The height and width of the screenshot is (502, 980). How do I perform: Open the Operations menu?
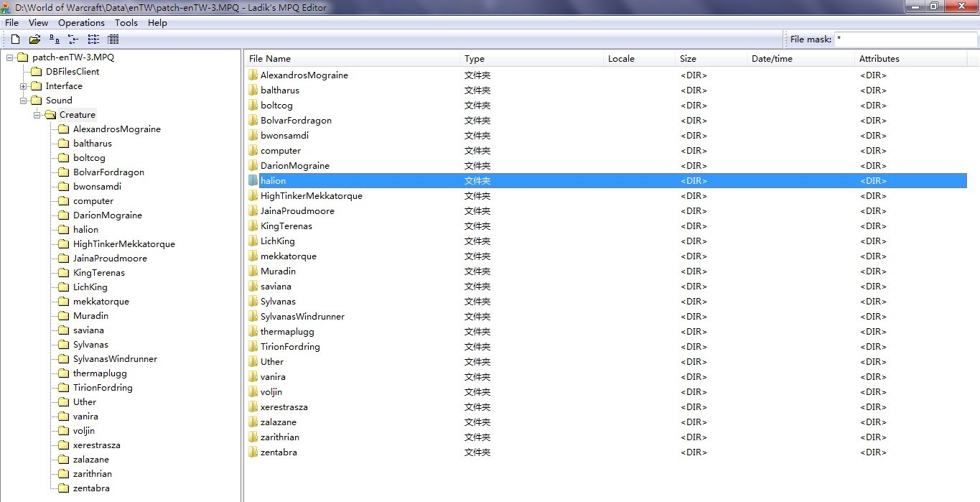click(80, 22)
